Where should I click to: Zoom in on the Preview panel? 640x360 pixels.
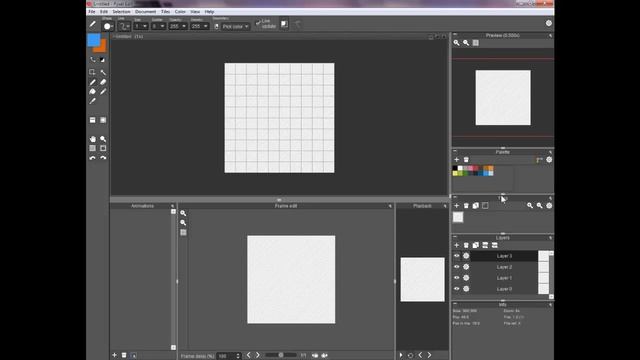457,43
